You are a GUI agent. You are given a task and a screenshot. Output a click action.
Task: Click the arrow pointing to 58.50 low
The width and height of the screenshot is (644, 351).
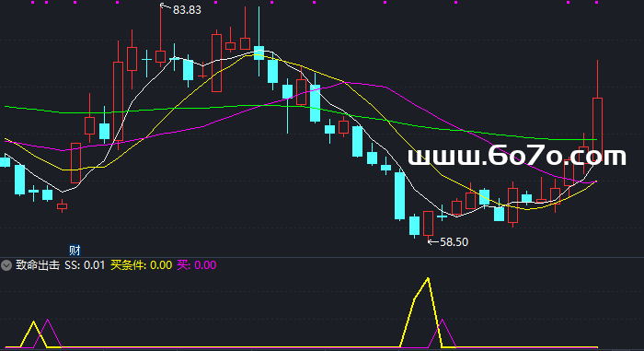(433, 242)
